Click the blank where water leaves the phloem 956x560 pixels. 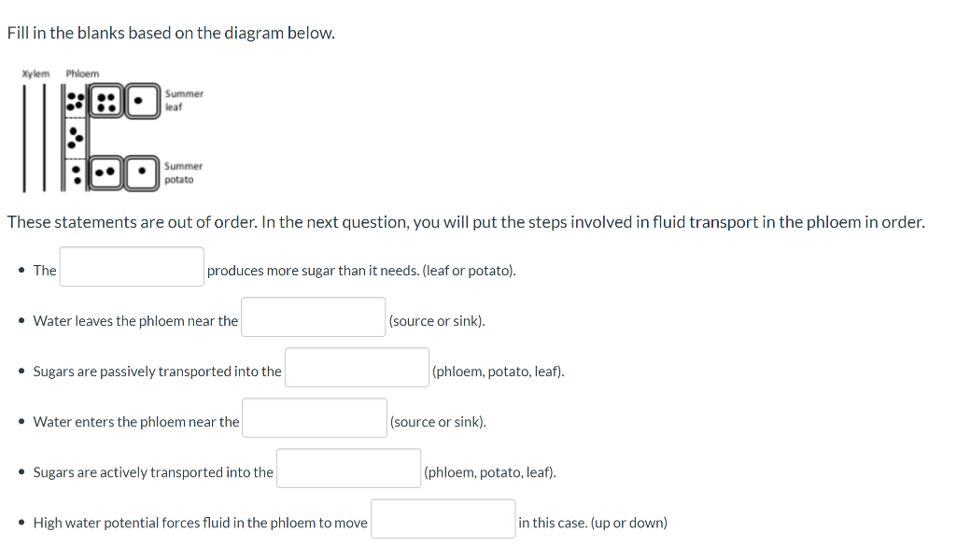(x=313, y=316)
